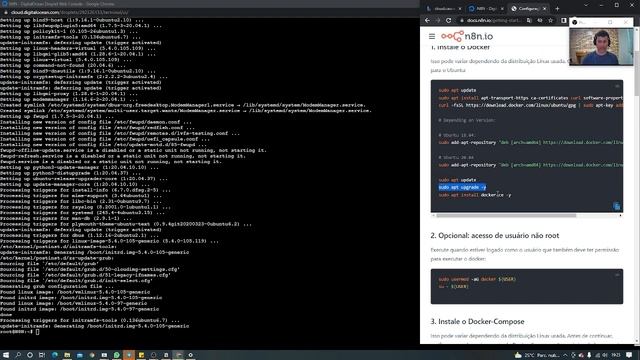The width and height of the screenshot is (640, 360).
Task: Open the taskbar clock
Action: (x=616, y=355)
